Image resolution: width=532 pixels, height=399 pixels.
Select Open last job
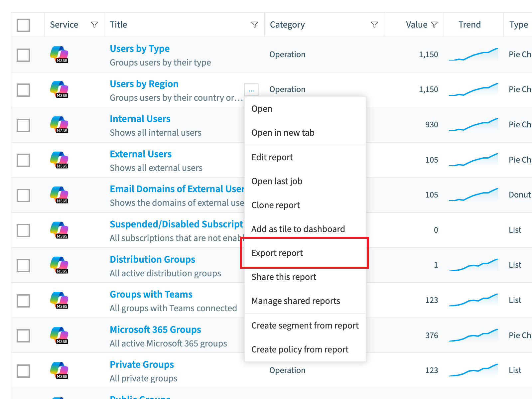pos(305,181)
